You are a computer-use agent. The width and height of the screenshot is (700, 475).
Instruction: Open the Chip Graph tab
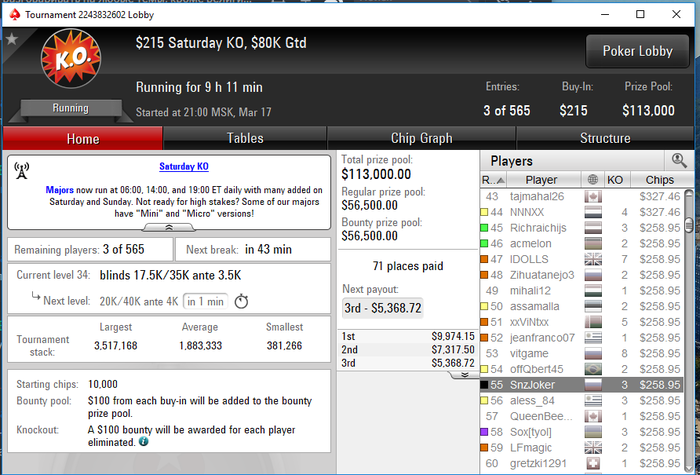421,138
